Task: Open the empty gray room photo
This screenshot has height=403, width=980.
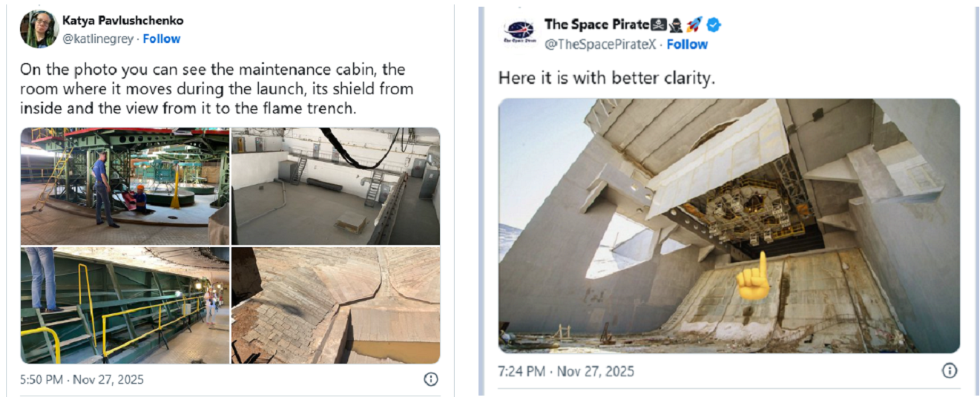Action: 335,186
